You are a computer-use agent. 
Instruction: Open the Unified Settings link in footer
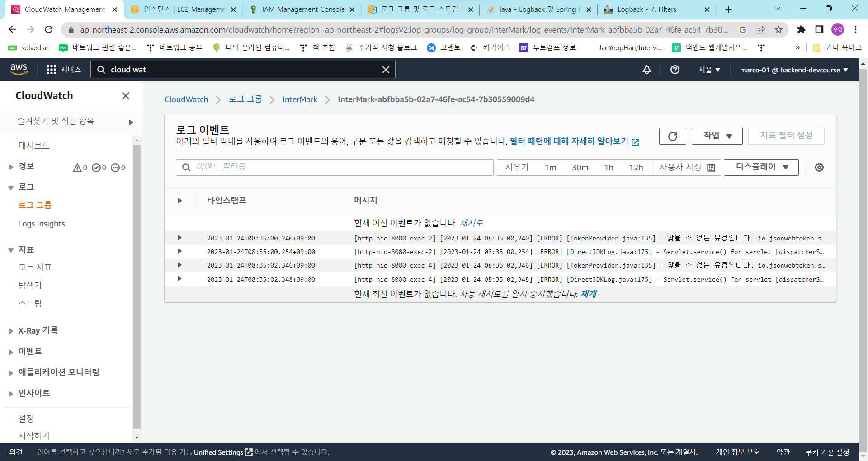coord(223,452)
